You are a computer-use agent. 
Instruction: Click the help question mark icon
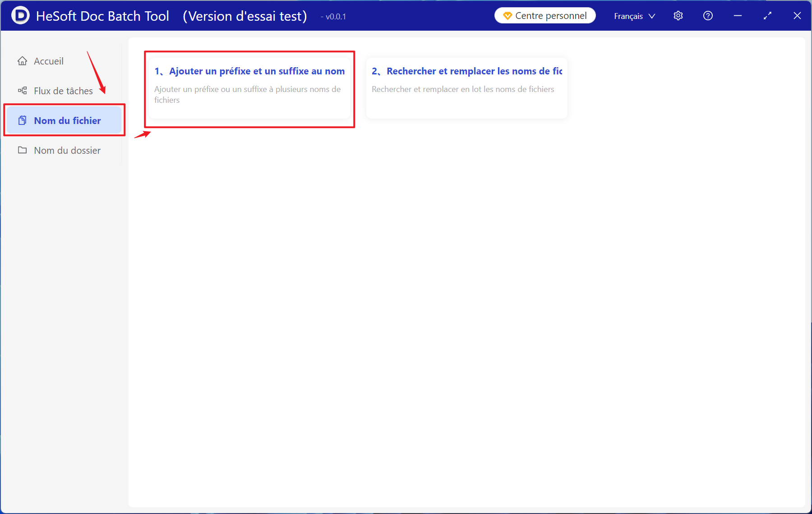708,16
